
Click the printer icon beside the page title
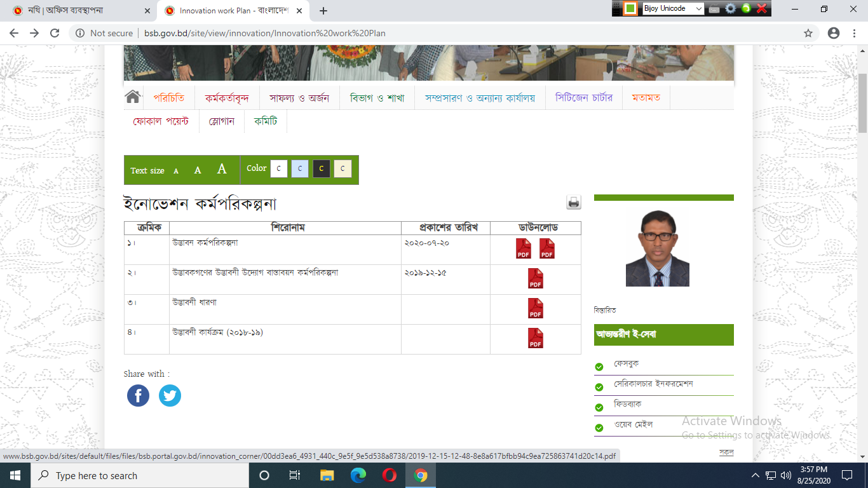(574, 203)
